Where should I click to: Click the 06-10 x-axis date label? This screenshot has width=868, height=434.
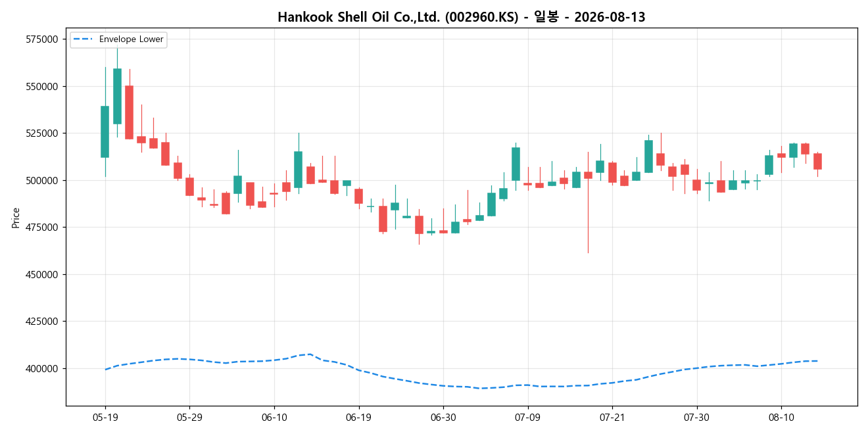pyautogui.click(x=274, y=418)
